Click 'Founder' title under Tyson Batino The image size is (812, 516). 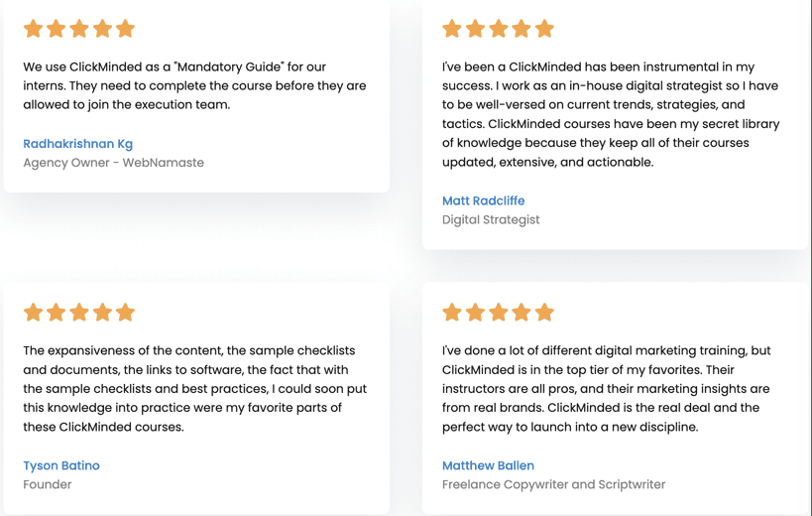(x=48, y=484)
